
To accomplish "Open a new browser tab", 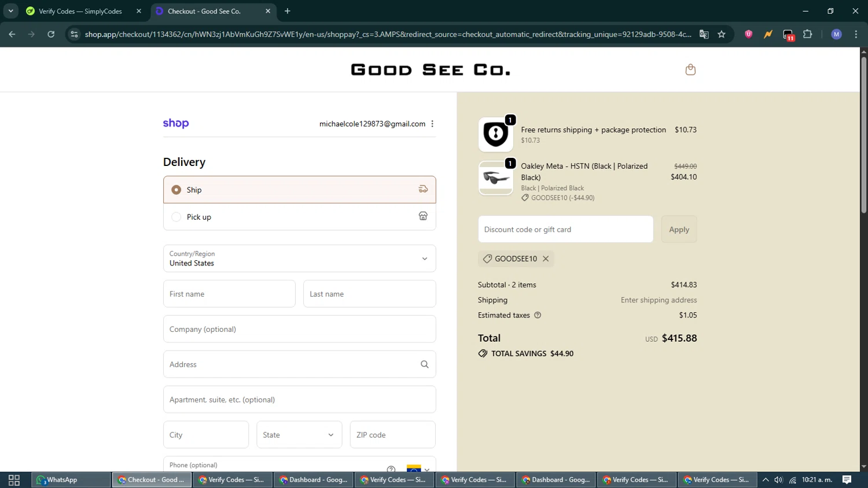I will [x=288, y=11].
